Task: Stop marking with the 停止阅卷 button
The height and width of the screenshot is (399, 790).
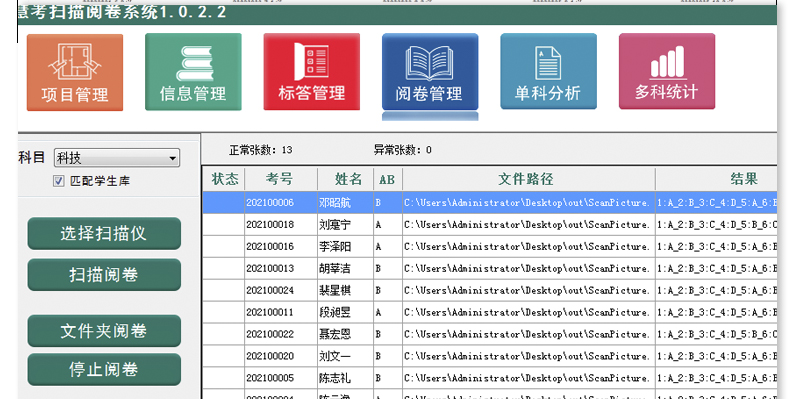Action: pos(104,369)
